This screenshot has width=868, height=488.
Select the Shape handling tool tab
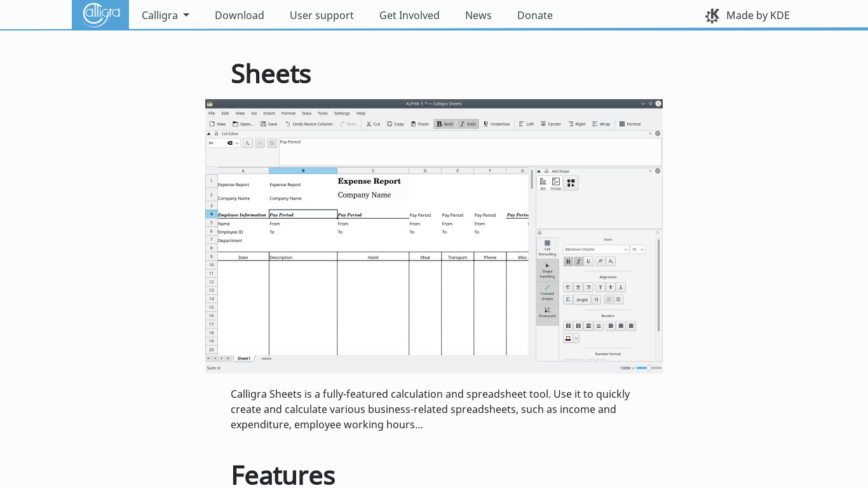tap(547, 271)
